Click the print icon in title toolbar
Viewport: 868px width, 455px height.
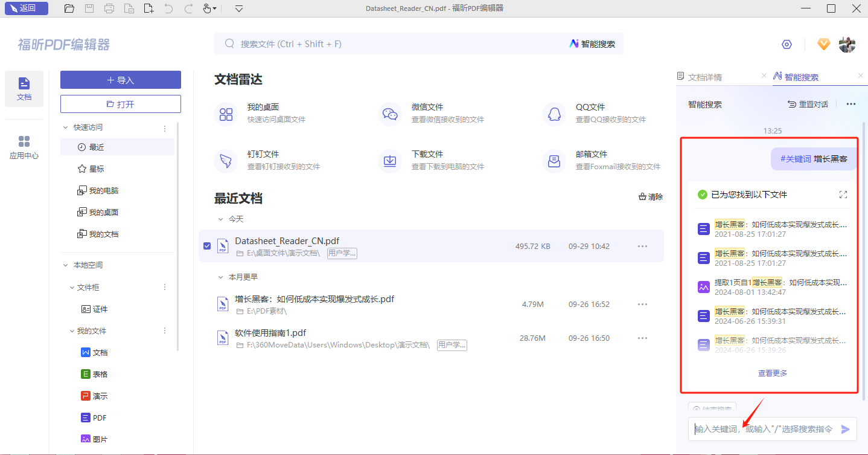tap(109, 8)
